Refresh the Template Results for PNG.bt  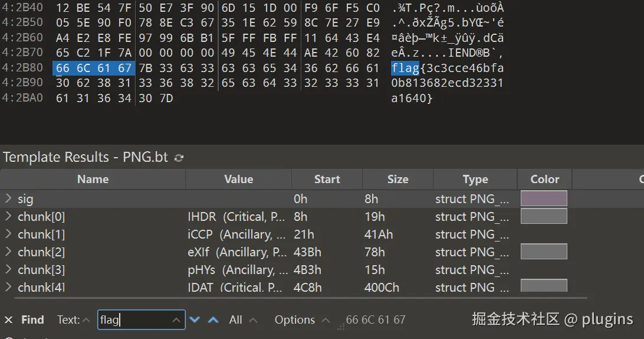179,158
